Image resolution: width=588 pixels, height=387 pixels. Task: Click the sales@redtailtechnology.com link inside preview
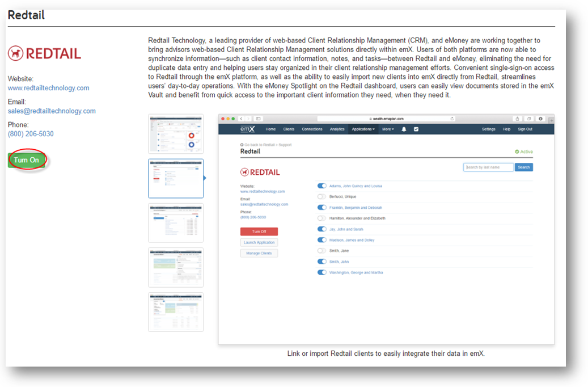click(x=264, y=204)
